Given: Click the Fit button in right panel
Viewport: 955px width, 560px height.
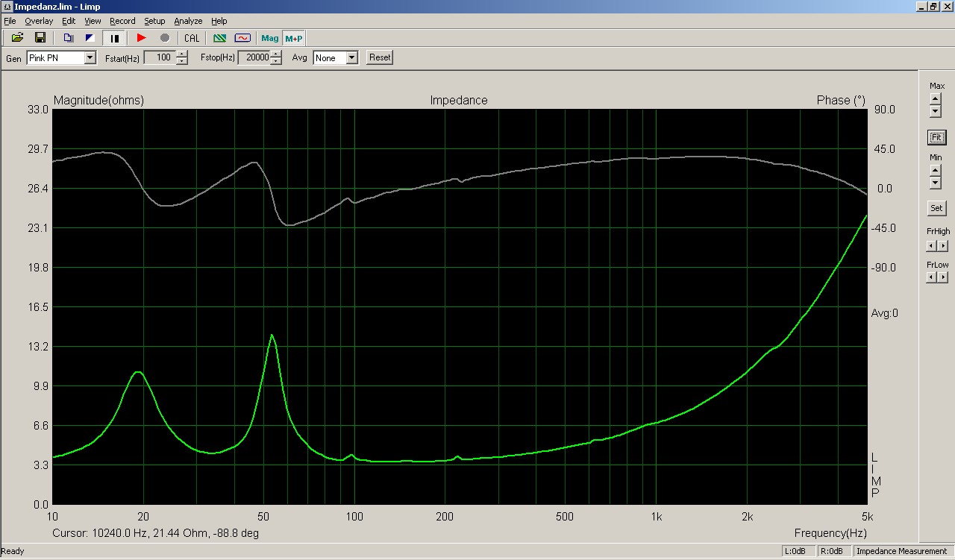Looking at the screenshot, I should click(936, 137).
